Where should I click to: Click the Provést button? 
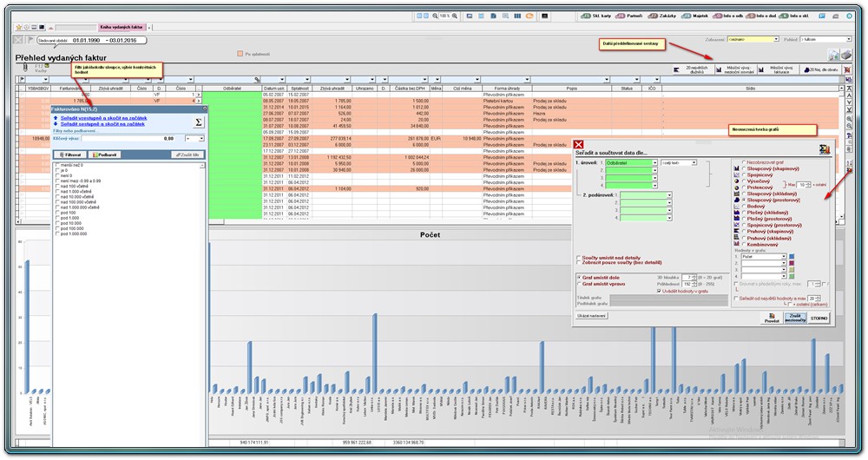coord(772,318)
